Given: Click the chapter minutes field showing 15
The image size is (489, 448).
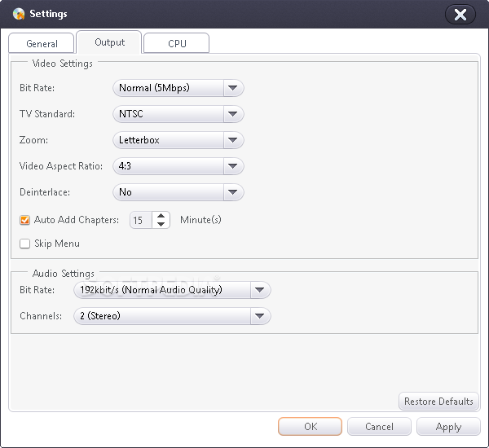Looking at the screenshot, I should pyautogui.click(x=141, y=220).
